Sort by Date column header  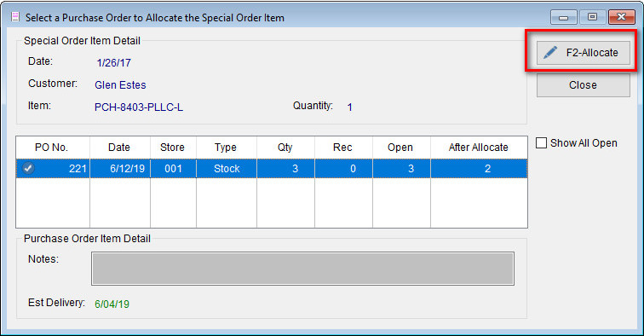(x=120, y=148)
